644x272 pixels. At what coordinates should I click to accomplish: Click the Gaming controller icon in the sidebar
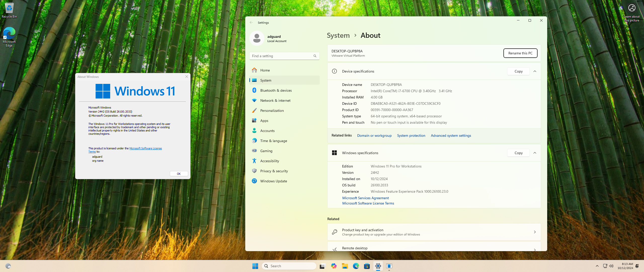click(x=254, y=151)
